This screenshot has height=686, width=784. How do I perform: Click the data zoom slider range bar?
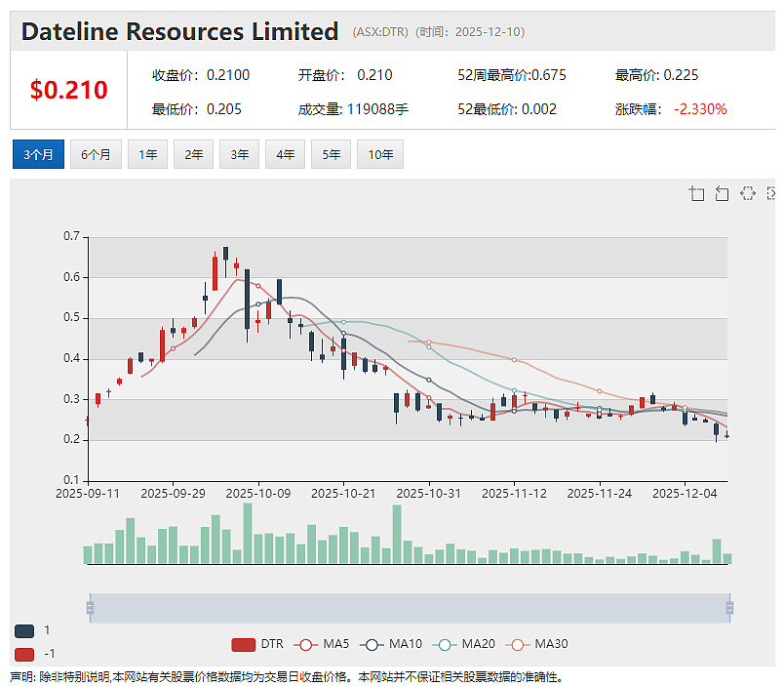pyautogui.click(x=410, y=608)
